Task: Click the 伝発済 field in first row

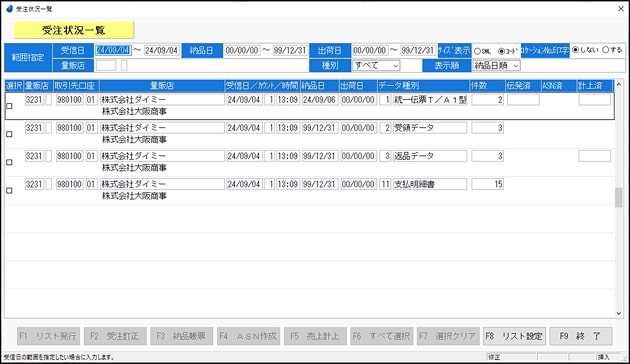Action: click(x=523, y=100)
